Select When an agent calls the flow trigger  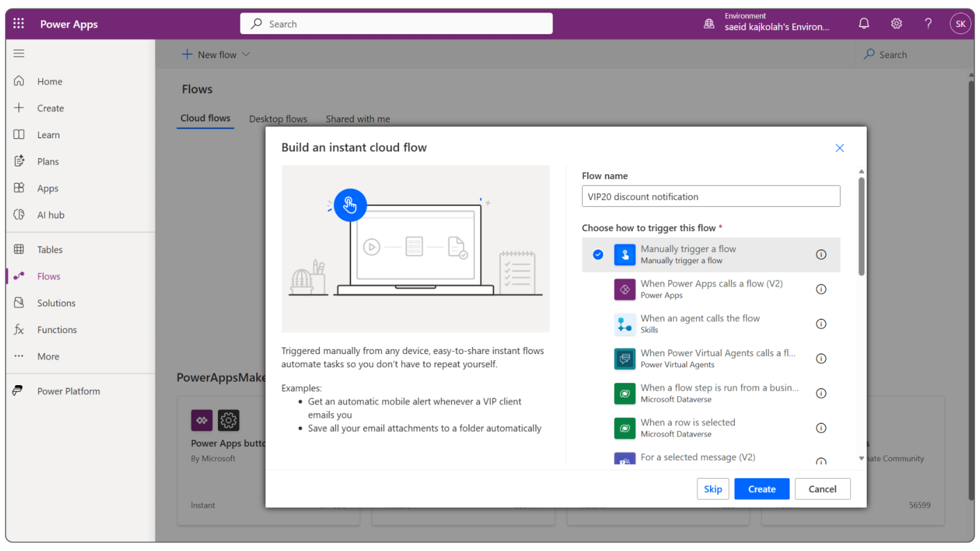click(711, 324)
